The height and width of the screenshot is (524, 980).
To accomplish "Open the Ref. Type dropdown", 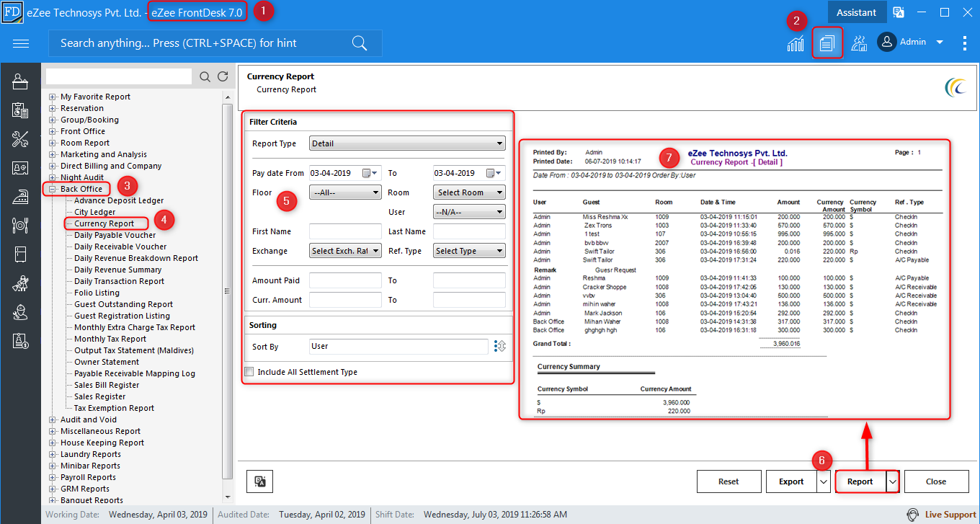I will click(x=469, y=251).
